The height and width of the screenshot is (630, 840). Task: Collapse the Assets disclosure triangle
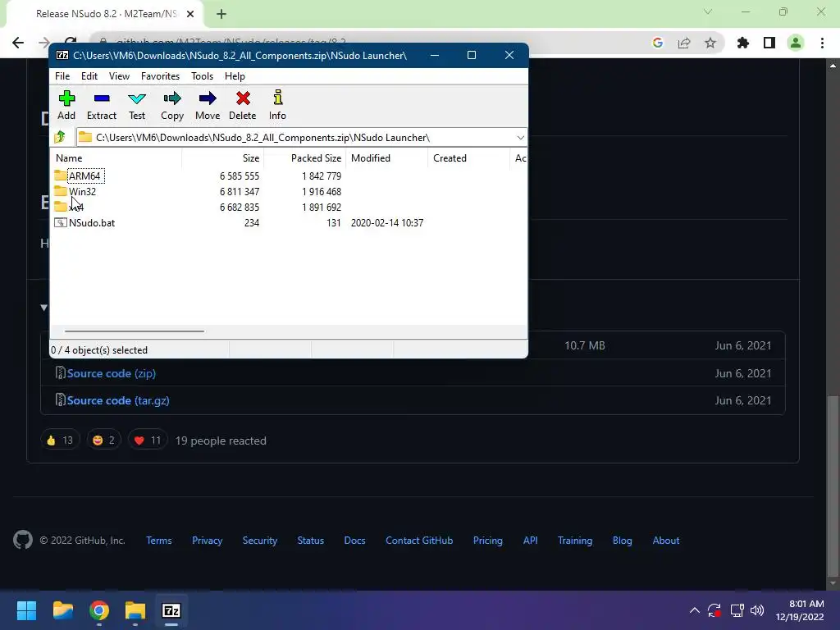44,308
